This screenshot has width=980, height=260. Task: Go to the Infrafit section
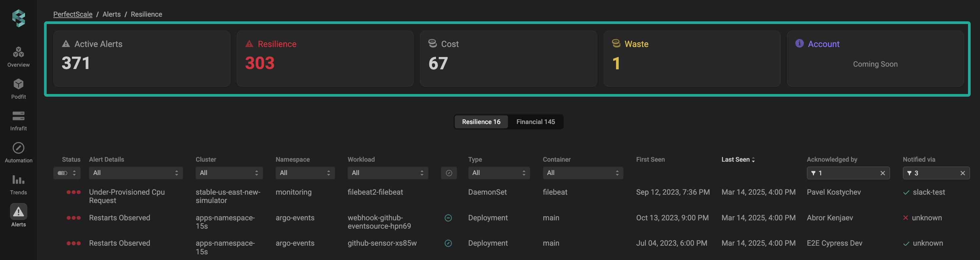pyautogui.click(x=18, y=120)
